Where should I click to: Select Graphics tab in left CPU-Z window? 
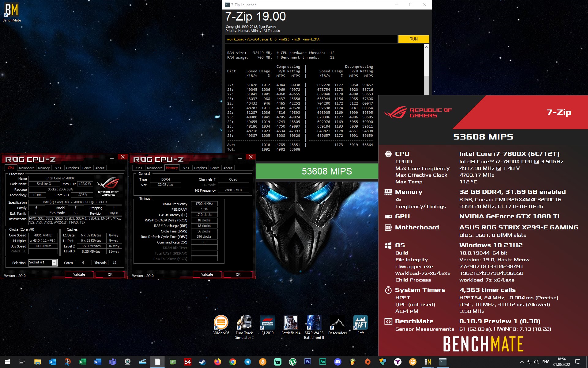point(73,168)
